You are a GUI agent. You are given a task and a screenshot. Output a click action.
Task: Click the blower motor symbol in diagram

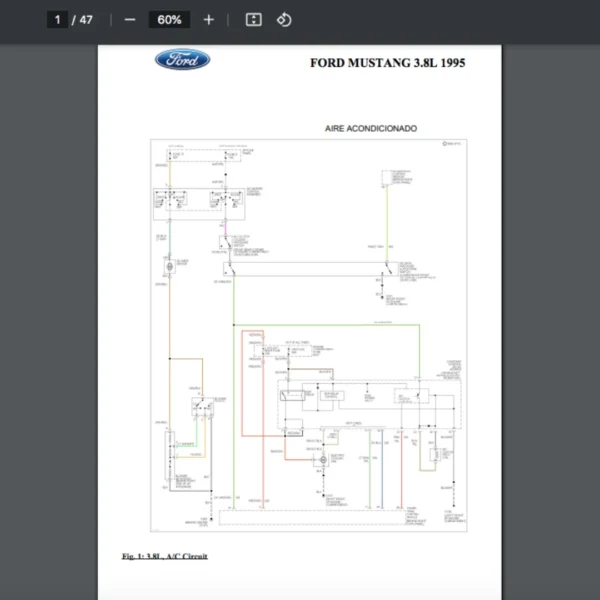click(169, 267)
